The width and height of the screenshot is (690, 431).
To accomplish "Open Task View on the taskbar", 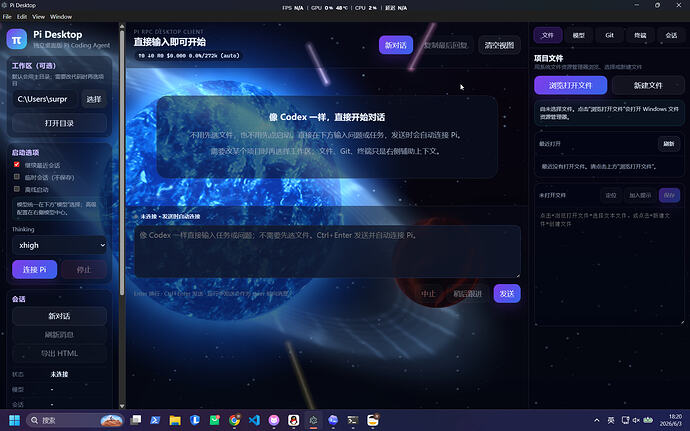I will 136,420.
